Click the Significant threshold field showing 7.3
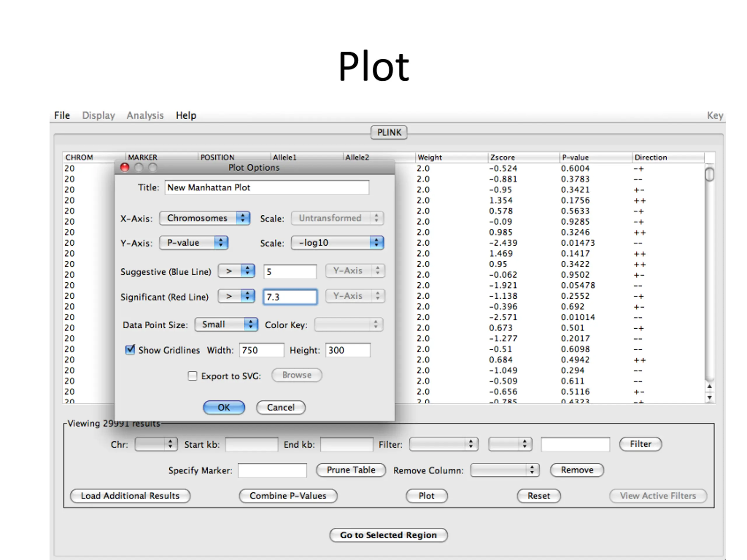The height and width of the screenshot is (560, 747). tap(290, 297)
